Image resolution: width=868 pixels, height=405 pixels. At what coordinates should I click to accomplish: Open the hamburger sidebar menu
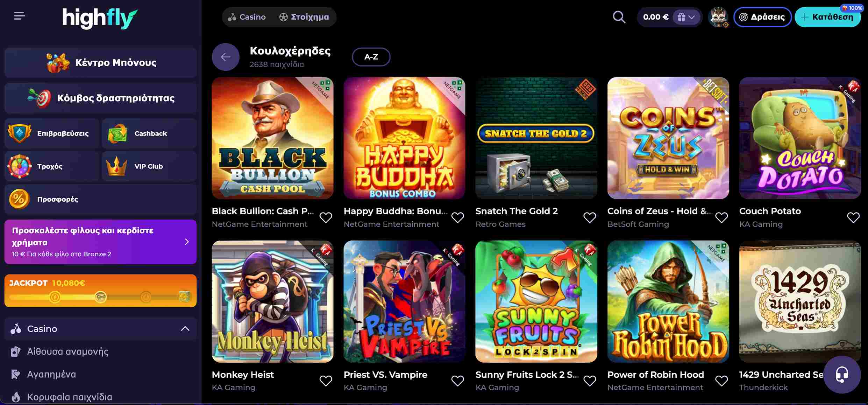[x=19, y=16]
